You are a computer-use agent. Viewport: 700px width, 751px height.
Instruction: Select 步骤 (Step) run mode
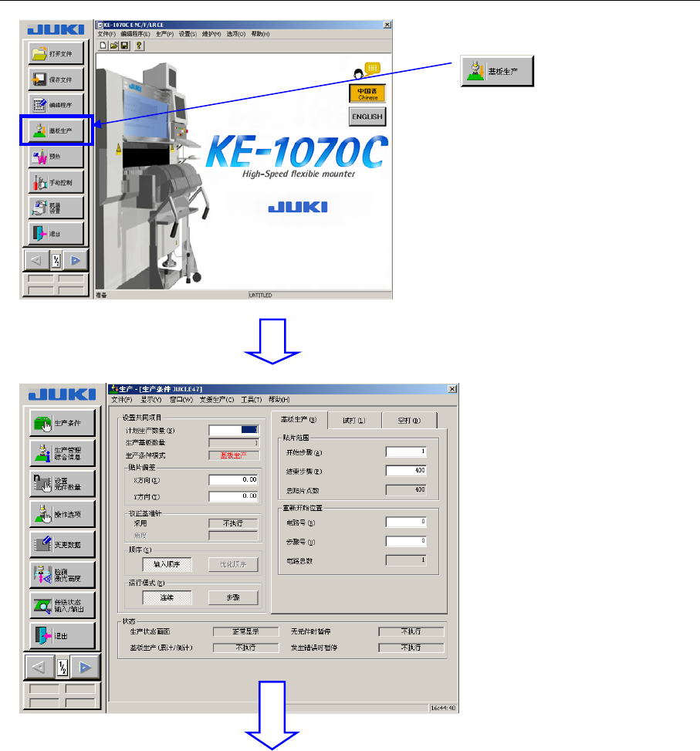(233, 597)
